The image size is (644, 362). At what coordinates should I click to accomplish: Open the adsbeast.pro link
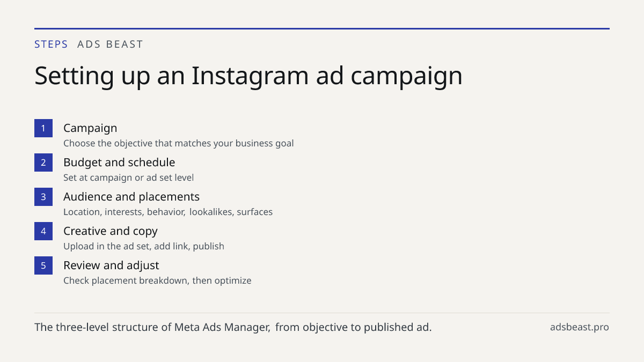pos(580,327)
